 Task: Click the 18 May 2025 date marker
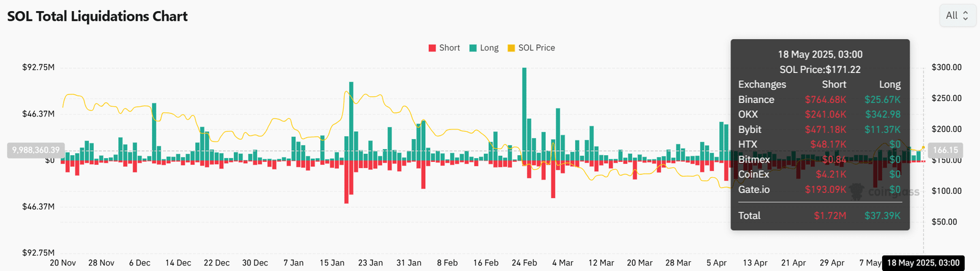point(923,263)
